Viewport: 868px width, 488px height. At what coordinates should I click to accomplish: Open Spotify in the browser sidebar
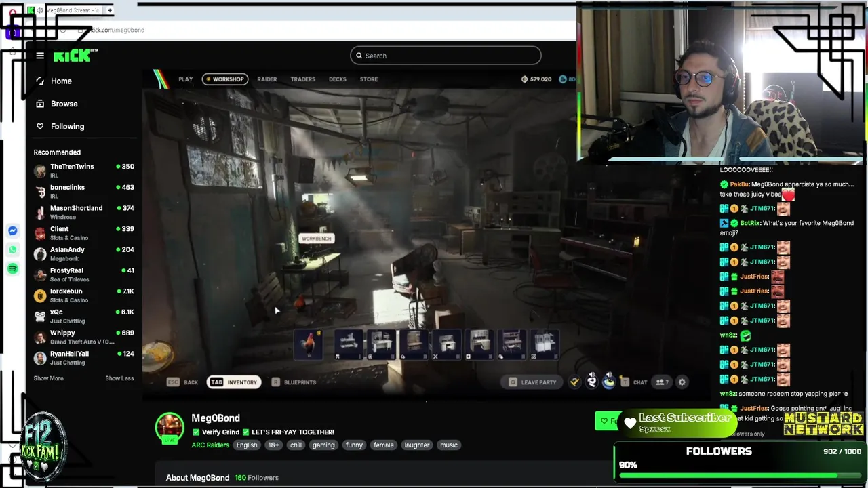point(13,269)
